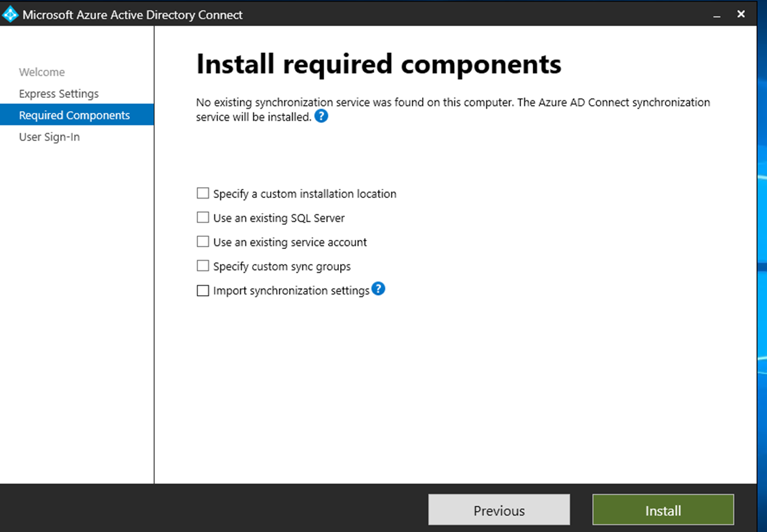Click the Azure AD Connect title bar logo
The height and width of the screenshot is (532, 767).
click(x=11, y=15)
